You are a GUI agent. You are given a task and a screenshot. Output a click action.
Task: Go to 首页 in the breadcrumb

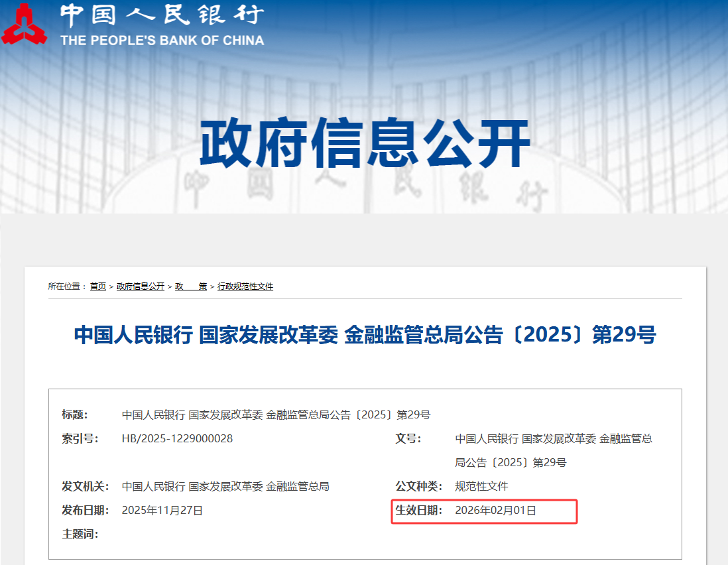(x=98, y=286)
